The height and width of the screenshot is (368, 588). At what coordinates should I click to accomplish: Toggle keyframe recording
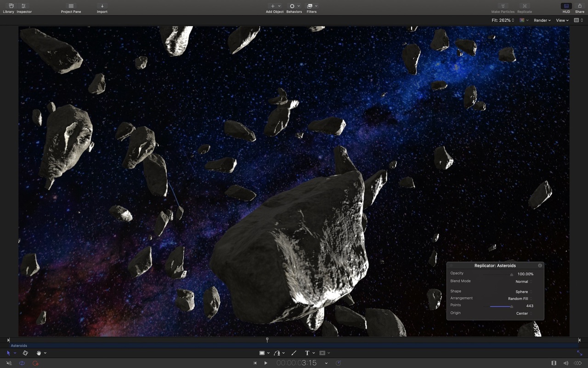coord(34,363)
